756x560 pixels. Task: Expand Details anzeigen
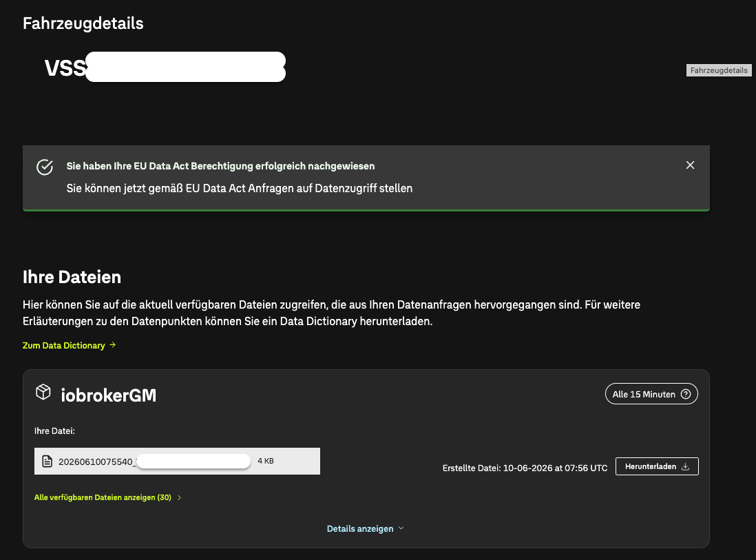point(365,528)
